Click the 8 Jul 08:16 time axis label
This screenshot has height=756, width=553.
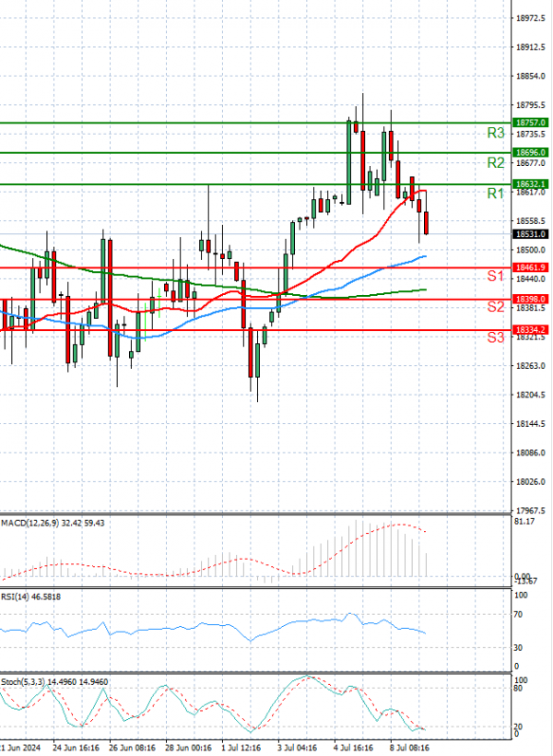(x=409, y=748)
